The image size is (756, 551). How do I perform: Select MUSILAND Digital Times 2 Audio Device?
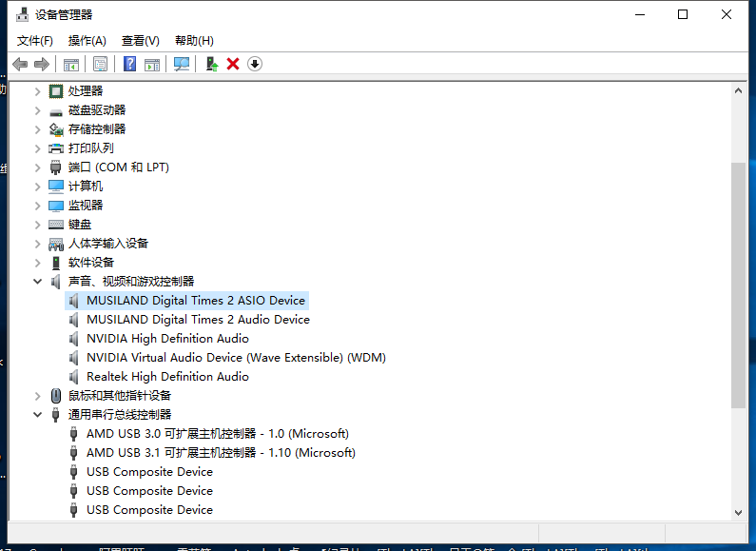198,320
